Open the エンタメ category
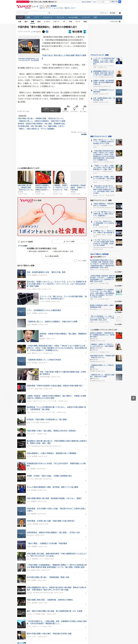Viewport: 138px width, 644px height. pyautogui.click(x=47, y=21)
